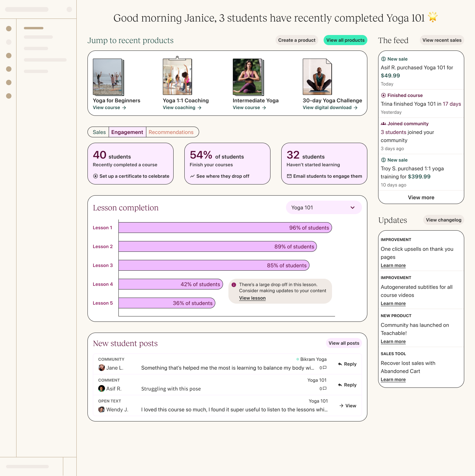Open the Yoga 101 course dropdown
Image resolution: width=475 pixels, height=476 pixels.
point(324,207)
